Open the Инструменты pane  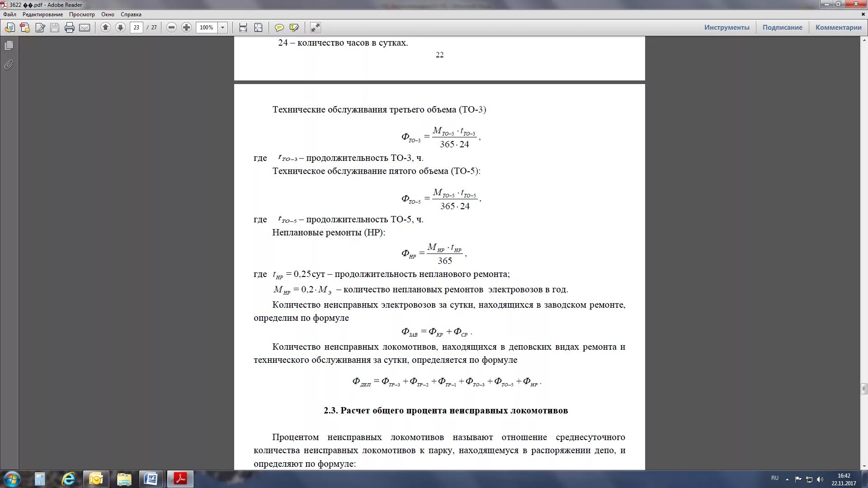click(726, 28)
